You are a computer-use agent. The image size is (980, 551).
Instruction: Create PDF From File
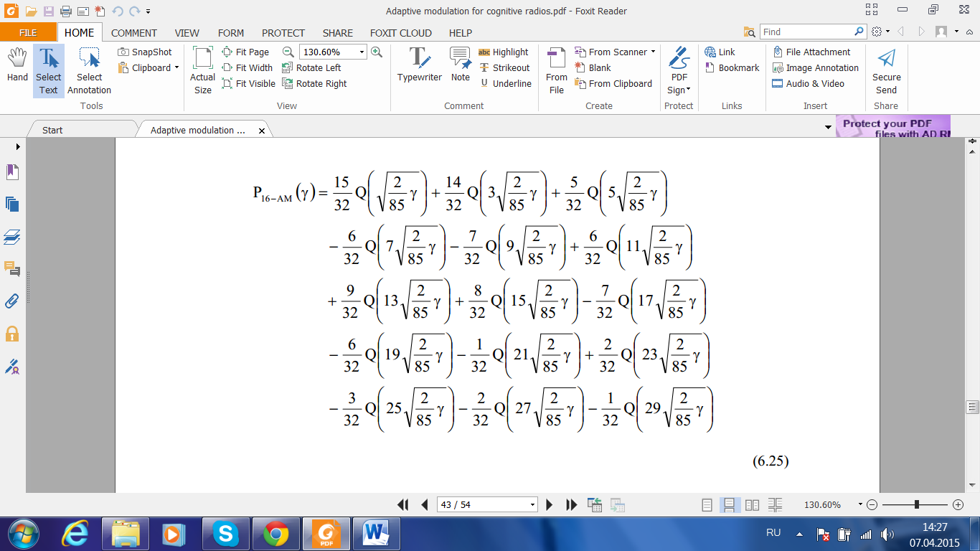pos(556,70)
